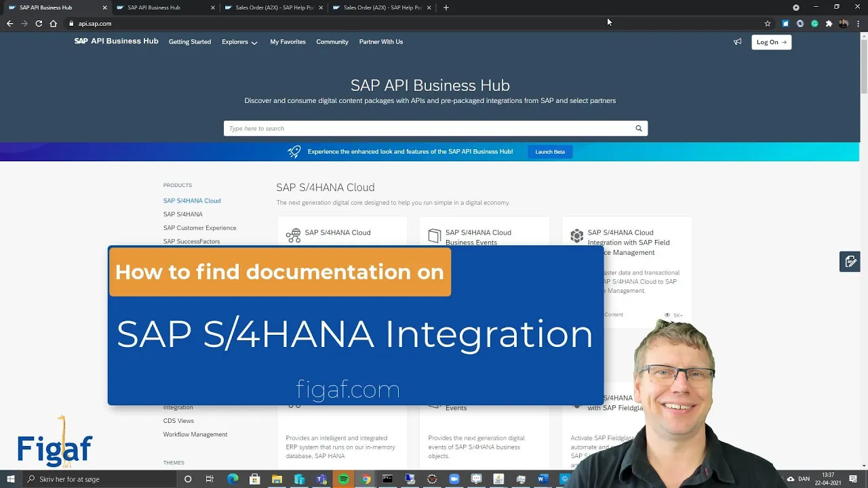The image size is (868, 488).
Task: Open Cortana circle on the taskbar
Action: pyautogui.click(x=188, y=479)
